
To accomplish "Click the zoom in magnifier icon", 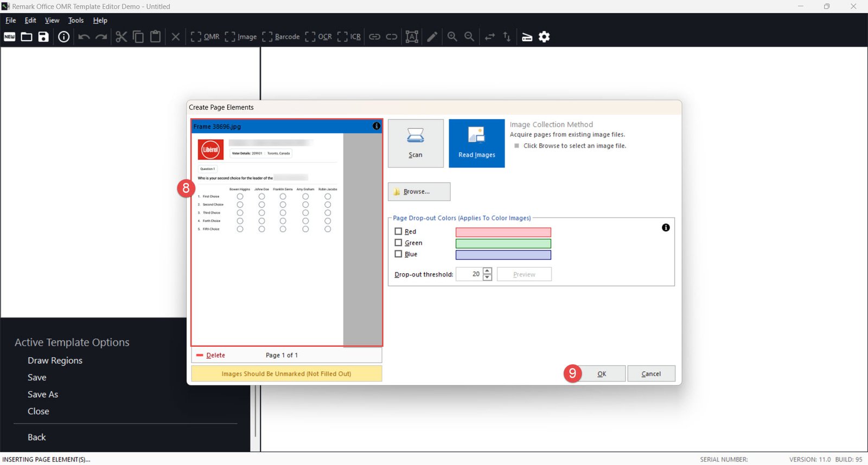I will click(x=452, y=37).
